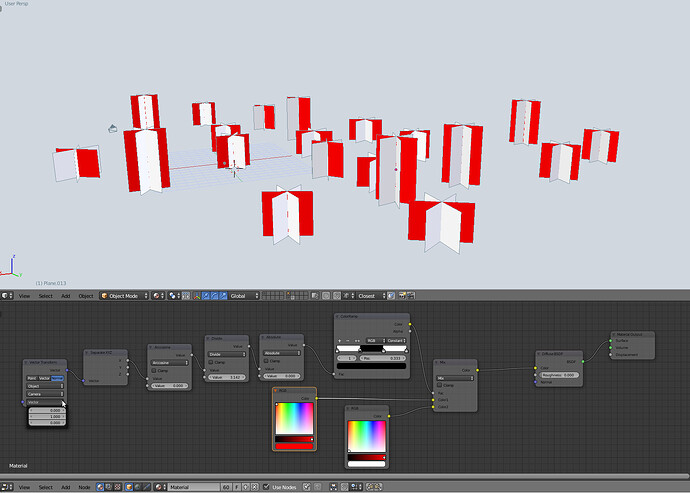Click the add new material plus button
The width and height of the screenshot is (690, 493).
tap(246, 487)
